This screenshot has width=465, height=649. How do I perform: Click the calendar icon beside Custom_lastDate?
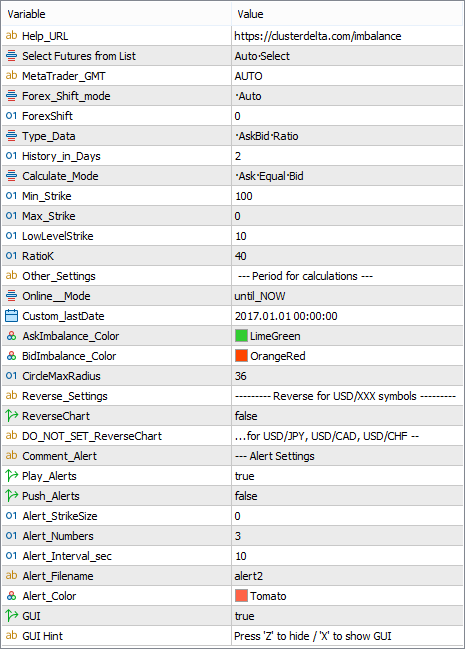pos(11,316)
